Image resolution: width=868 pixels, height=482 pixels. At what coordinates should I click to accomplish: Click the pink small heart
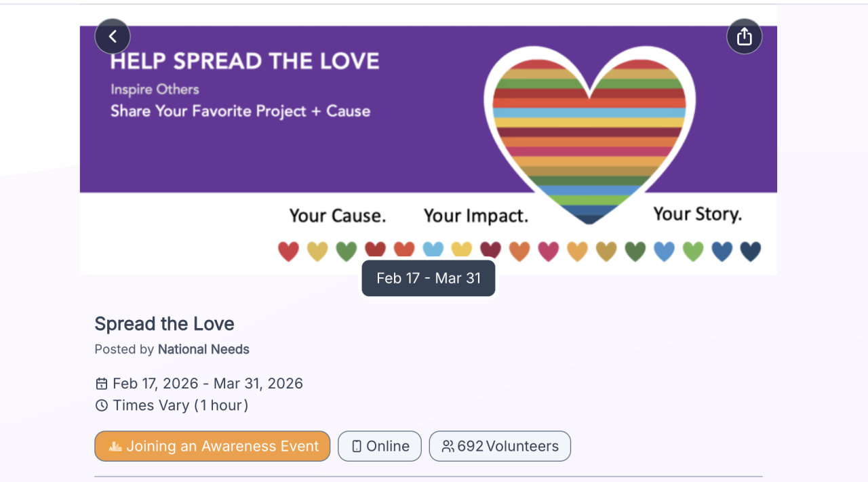548,252
